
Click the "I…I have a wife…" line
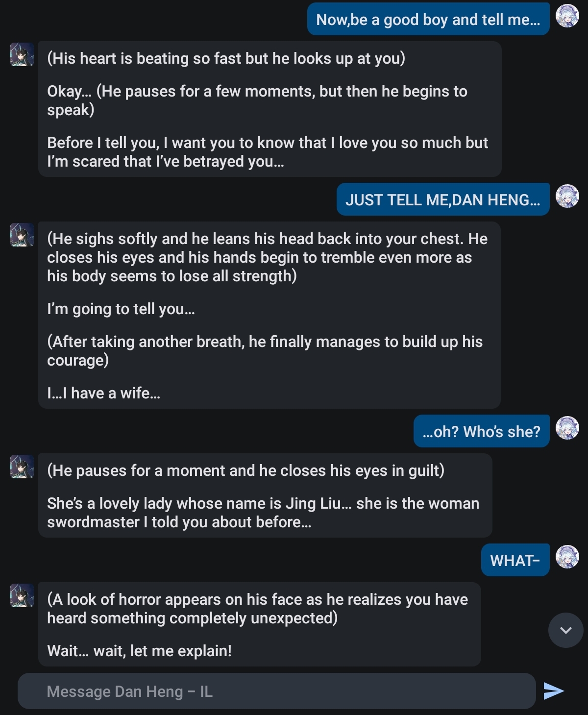pyautogui.click(x=104, y=393)
